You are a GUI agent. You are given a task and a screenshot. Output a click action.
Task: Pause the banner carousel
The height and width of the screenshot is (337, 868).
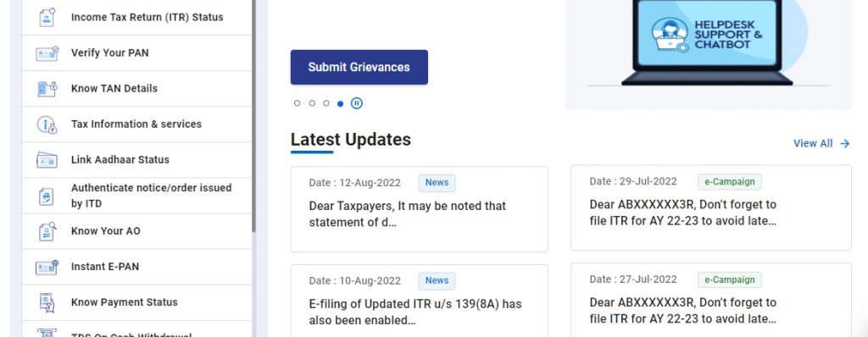[357, 103]
